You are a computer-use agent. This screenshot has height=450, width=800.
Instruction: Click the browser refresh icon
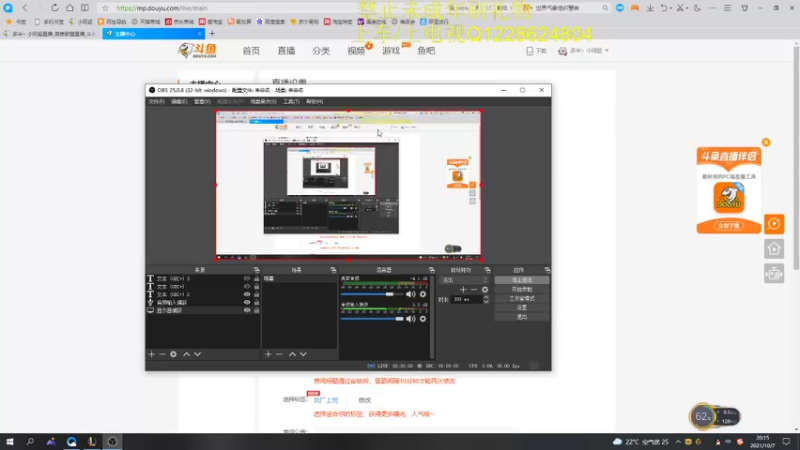tap(55, 8)
